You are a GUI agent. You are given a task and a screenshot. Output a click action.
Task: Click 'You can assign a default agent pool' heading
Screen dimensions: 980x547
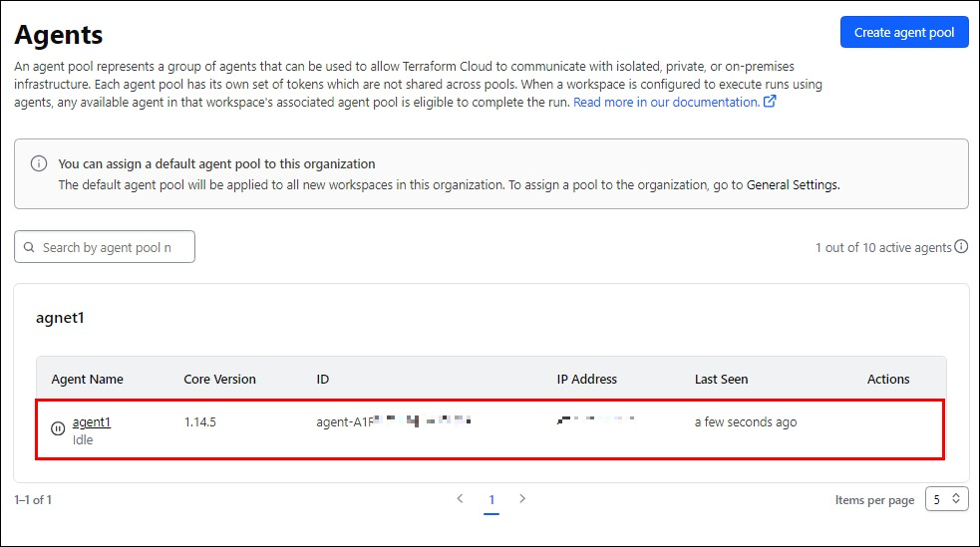(x=217, y=163)
